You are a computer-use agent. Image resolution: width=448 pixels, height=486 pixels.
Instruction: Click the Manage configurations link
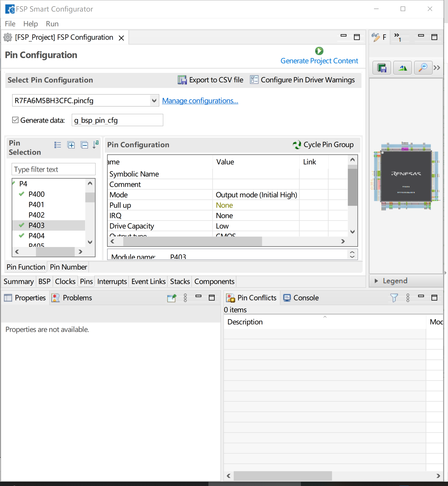(x=200, y=101)
